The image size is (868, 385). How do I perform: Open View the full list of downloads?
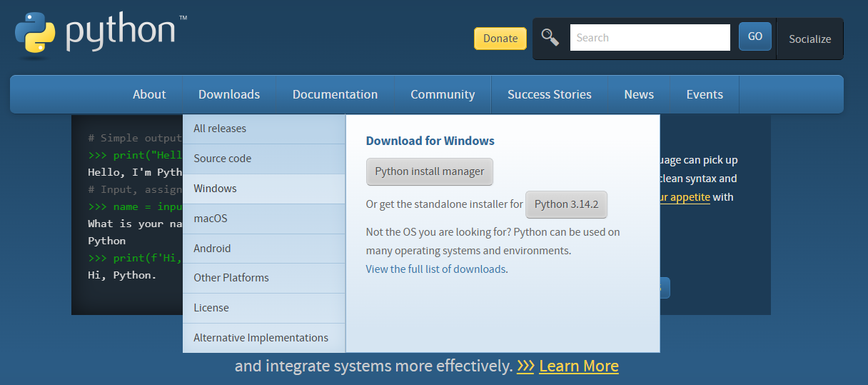436,269
